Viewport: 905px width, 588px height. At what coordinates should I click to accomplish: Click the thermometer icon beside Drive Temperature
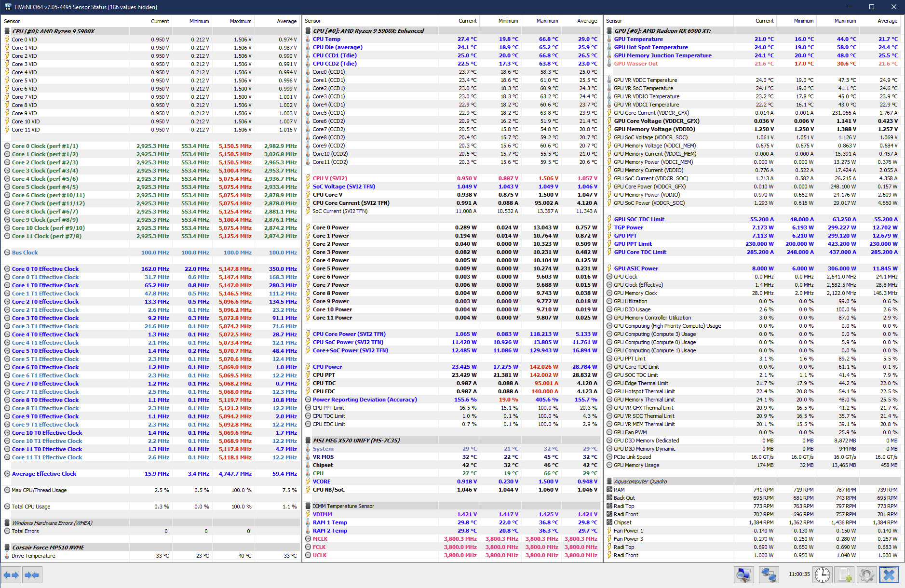(x=7, y=556)
